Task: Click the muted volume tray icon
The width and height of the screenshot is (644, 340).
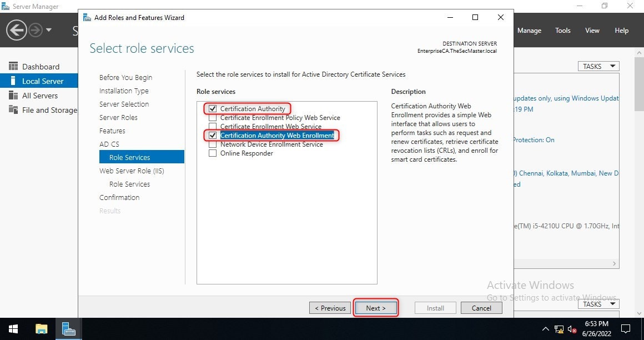Action: [x=572, y=329]
